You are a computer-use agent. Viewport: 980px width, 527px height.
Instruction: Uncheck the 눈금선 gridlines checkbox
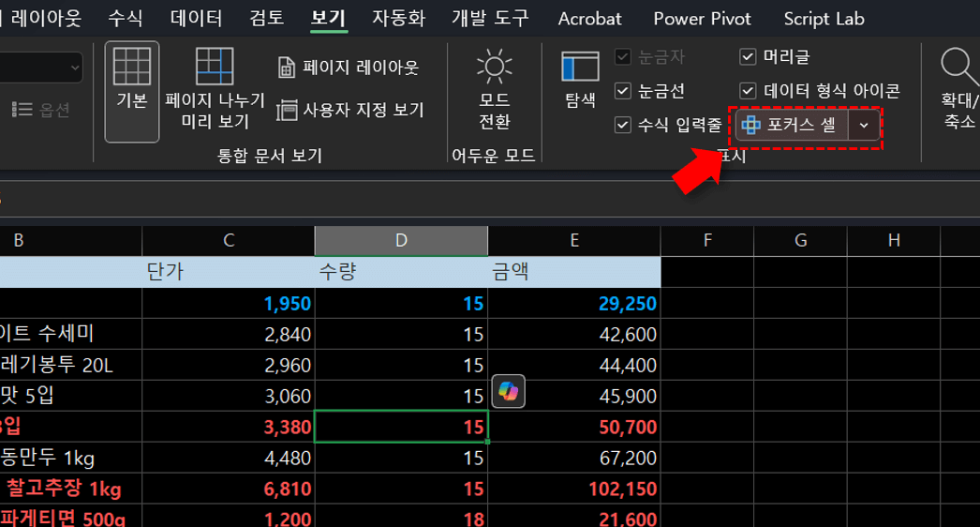coord(623,91)
